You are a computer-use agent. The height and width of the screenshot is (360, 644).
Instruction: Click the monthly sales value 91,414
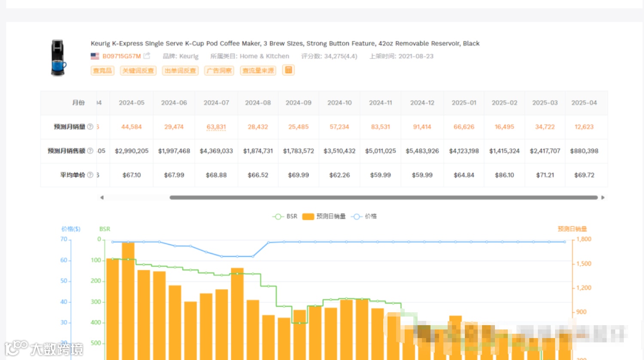click(x=422, y=127)
